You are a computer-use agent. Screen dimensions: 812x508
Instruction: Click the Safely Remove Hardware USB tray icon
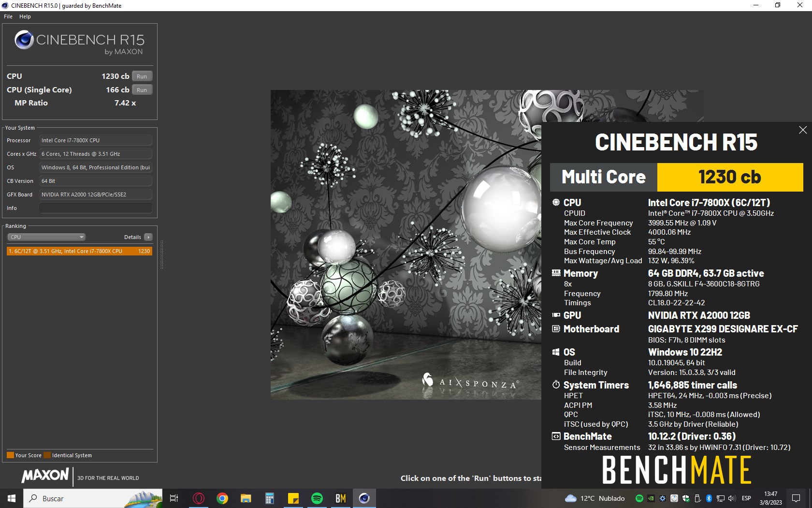click(697, 498)
